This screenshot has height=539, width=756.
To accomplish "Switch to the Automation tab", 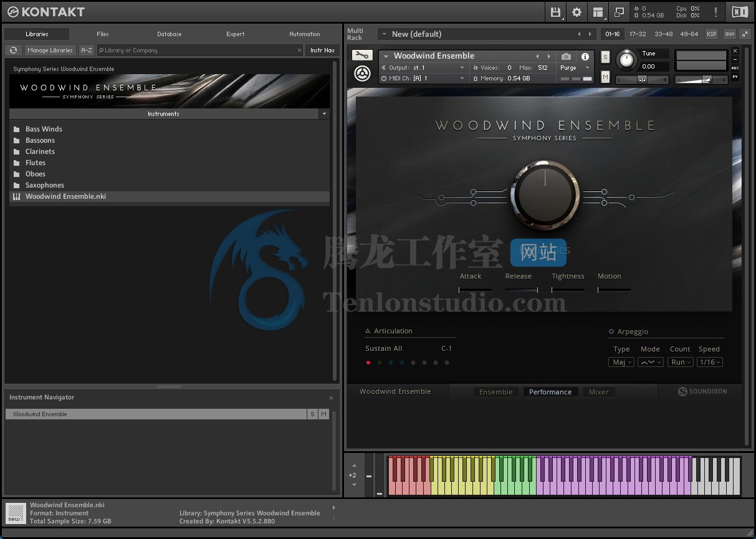I will point(305,34).
